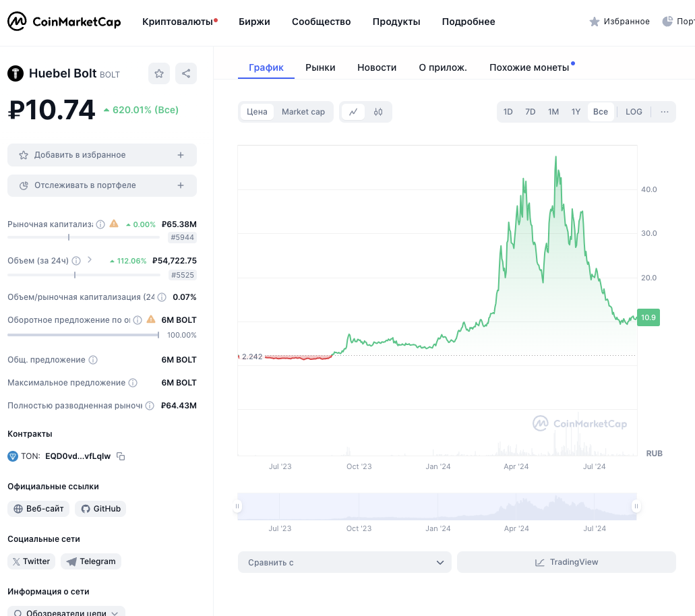
Task: Click the Добавить в избранное button
Action: pyautogui.click(x=102, y=155)
